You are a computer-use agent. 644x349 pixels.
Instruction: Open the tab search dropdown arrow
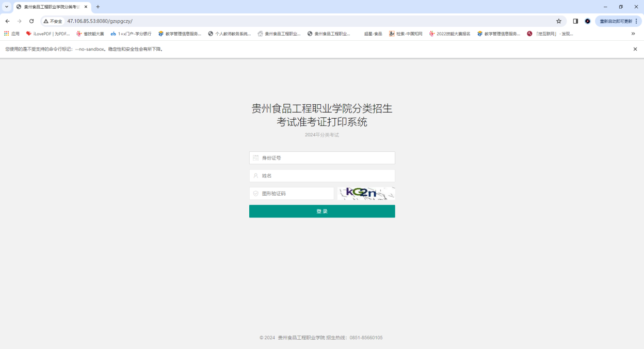coord(7,7)
